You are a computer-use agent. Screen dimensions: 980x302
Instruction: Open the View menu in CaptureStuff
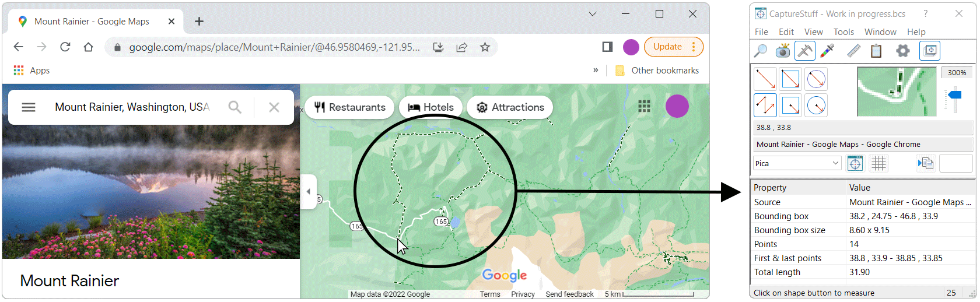pos(814,32)
